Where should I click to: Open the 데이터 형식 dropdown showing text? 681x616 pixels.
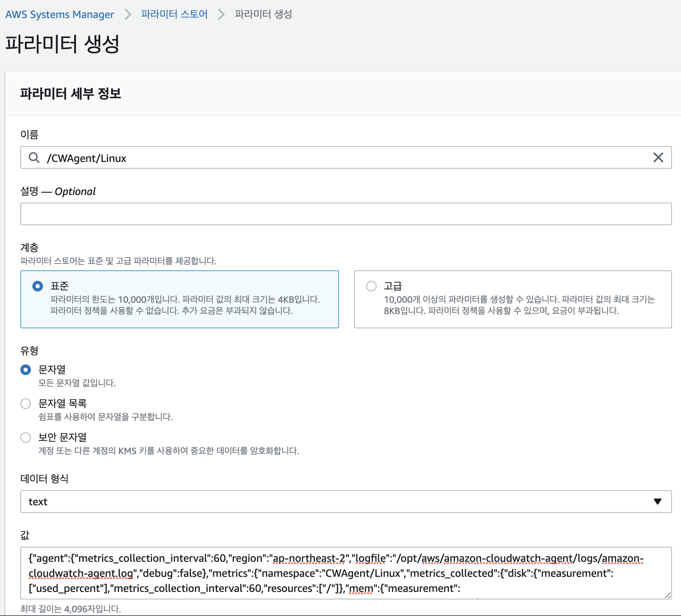[346, 502]
